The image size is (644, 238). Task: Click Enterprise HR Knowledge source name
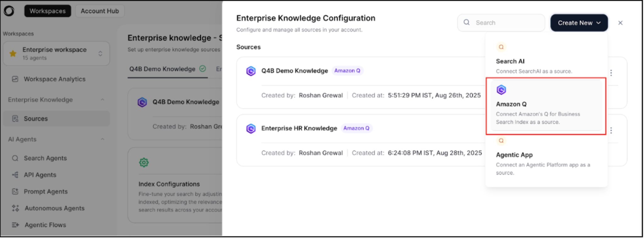(299, 128)
